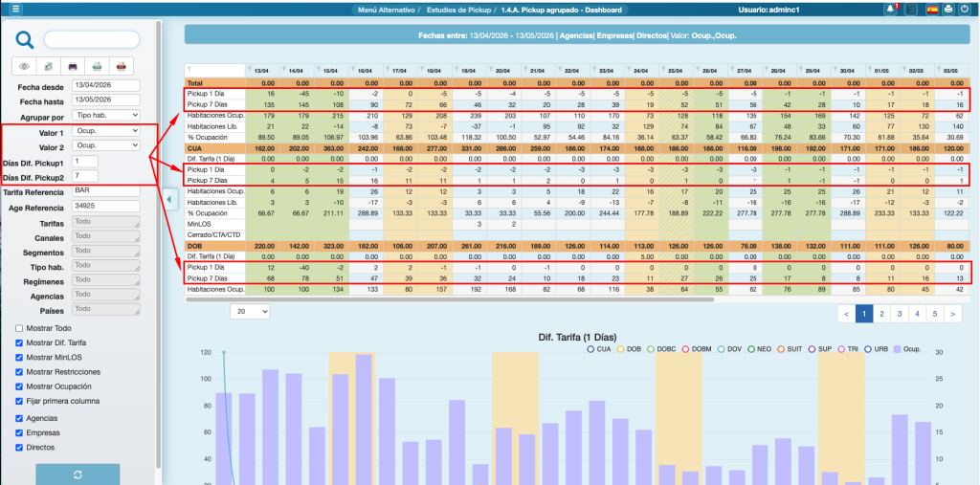Click the Fecha desde date field
This screenshot has width=980, height=485.
[x=106, y=85]
